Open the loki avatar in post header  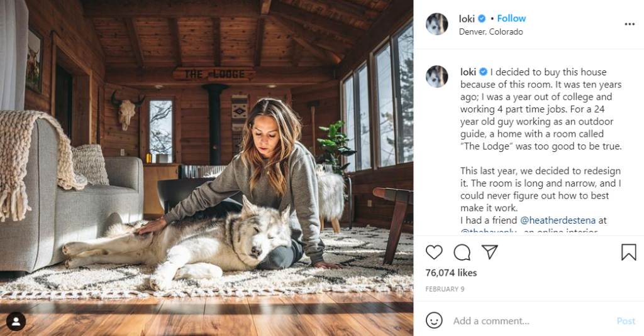click(x=436, y=24)
